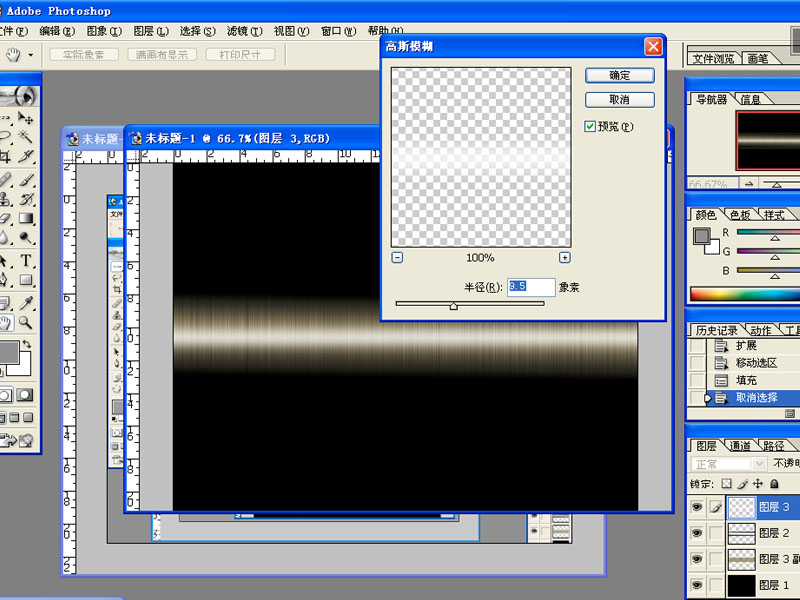Select the Magic Wand tool
Image resolution: width=800 pixels, height=600 pixels.
25,136
